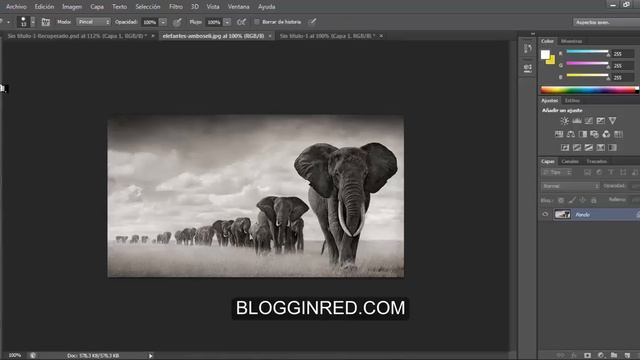Pick a color from the spectrum ramp
This screenshot has width=640, height=360.
pyautogui.click(x=589, y=90)
